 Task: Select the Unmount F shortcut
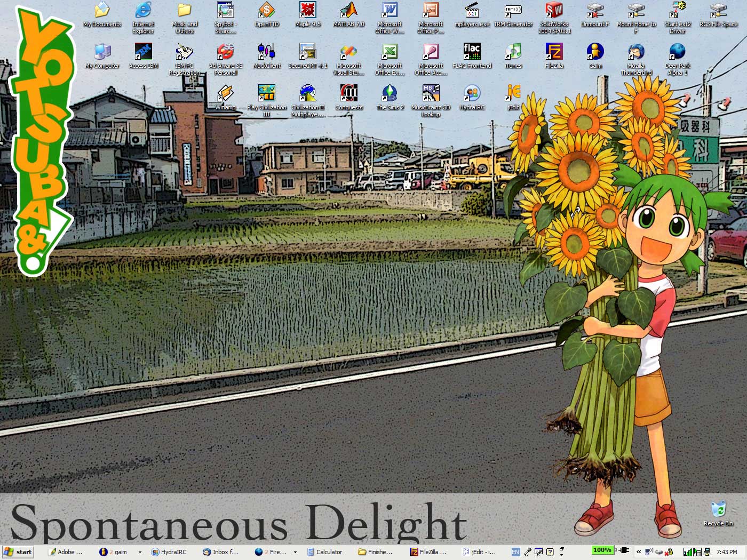(595, 14)
